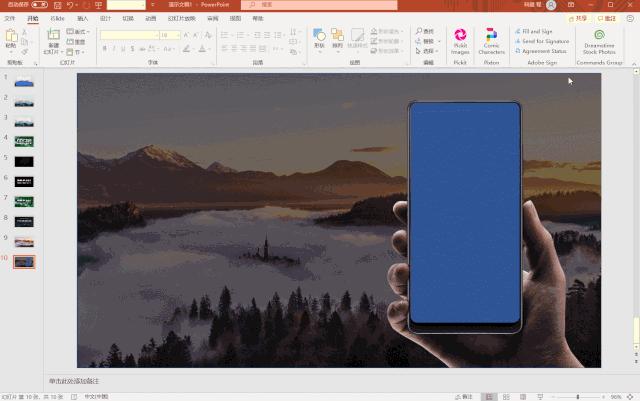Open the font name combo box

click(128, 35)
